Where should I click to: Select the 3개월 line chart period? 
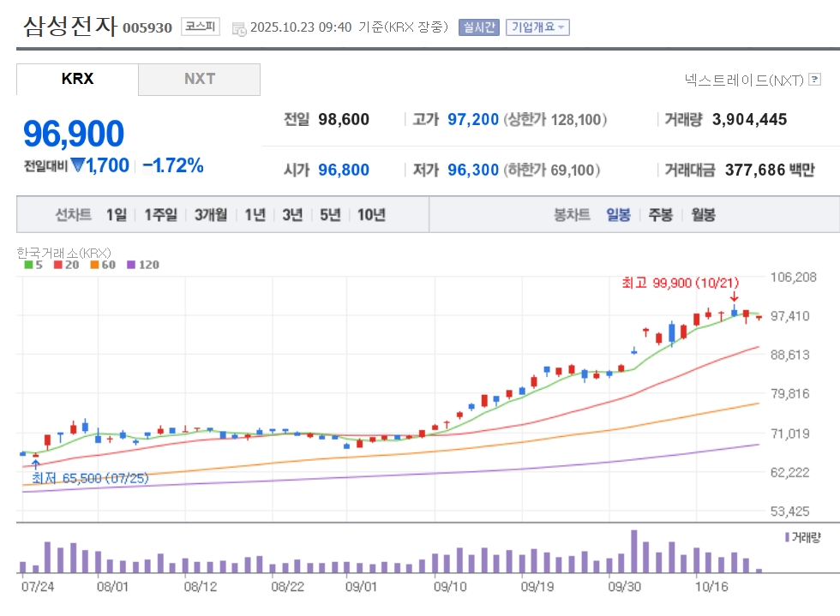(x=211, y=215)
